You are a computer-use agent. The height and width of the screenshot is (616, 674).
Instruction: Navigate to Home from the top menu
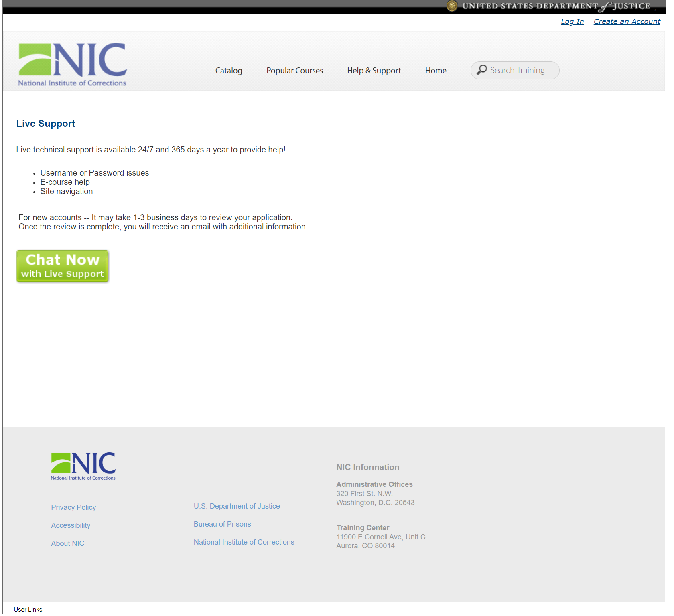(436, 70)
